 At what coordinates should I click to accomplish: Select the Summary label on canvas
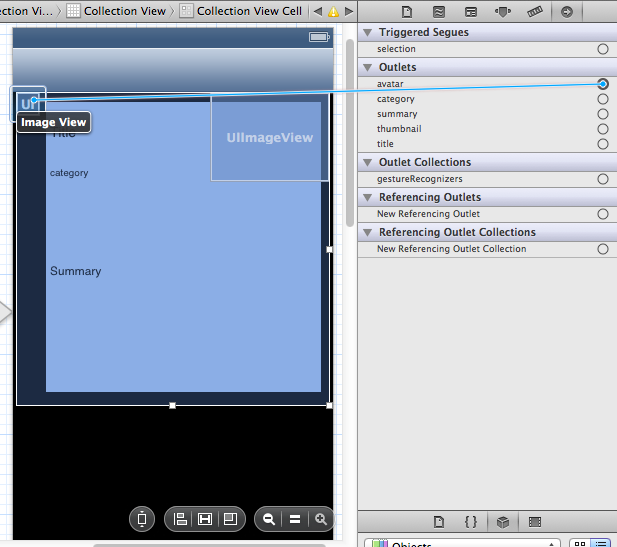point(76,271)
